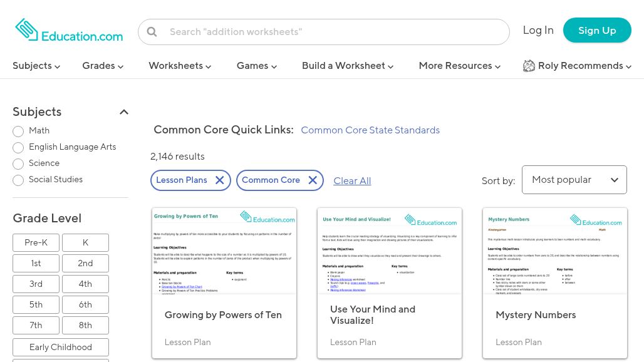This screenshot has width=644, height=362.
Task: Expand the Worksheets navigation menu
Action: click(180, 66)
